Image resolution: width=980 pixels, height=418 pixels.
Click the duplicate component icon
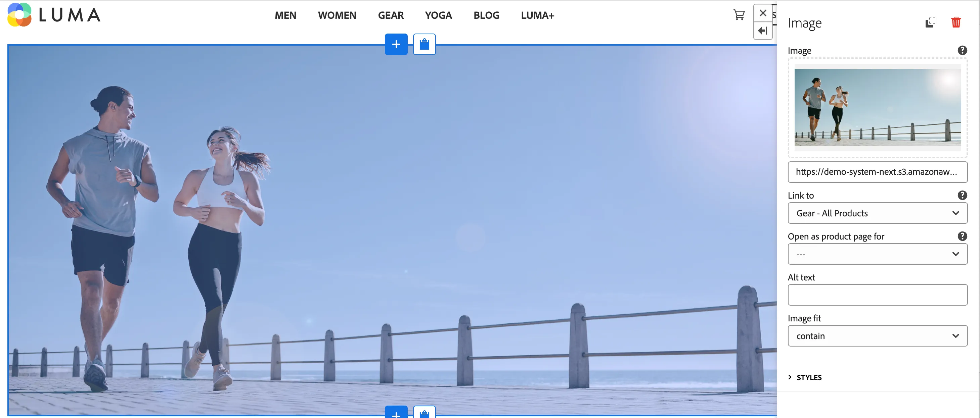pyautogui.click(x=931, y=22)
